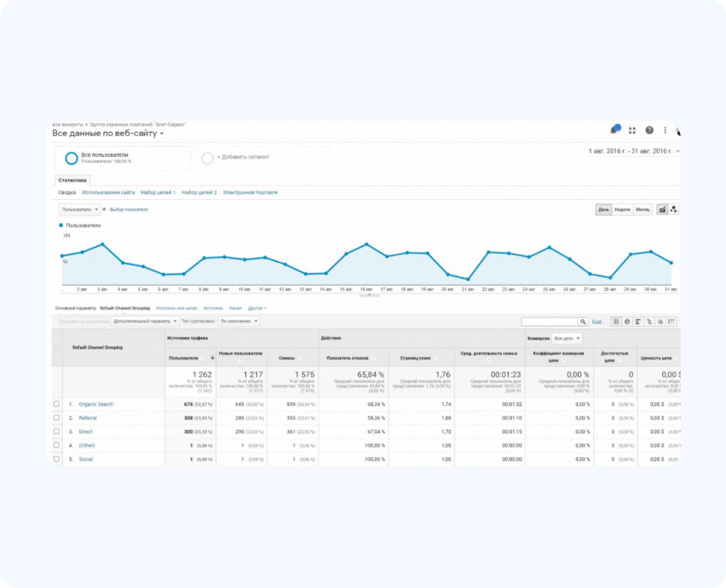Open the Direct channel link
This screenshot has height=588, width=726.
(87, 431)
